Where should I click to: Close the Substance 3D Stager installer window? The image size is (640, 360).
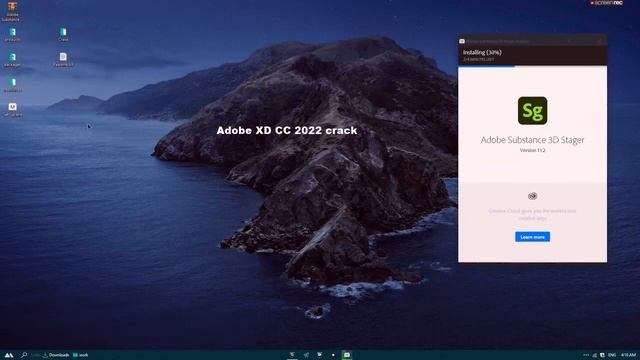click(x=599, y=41)
